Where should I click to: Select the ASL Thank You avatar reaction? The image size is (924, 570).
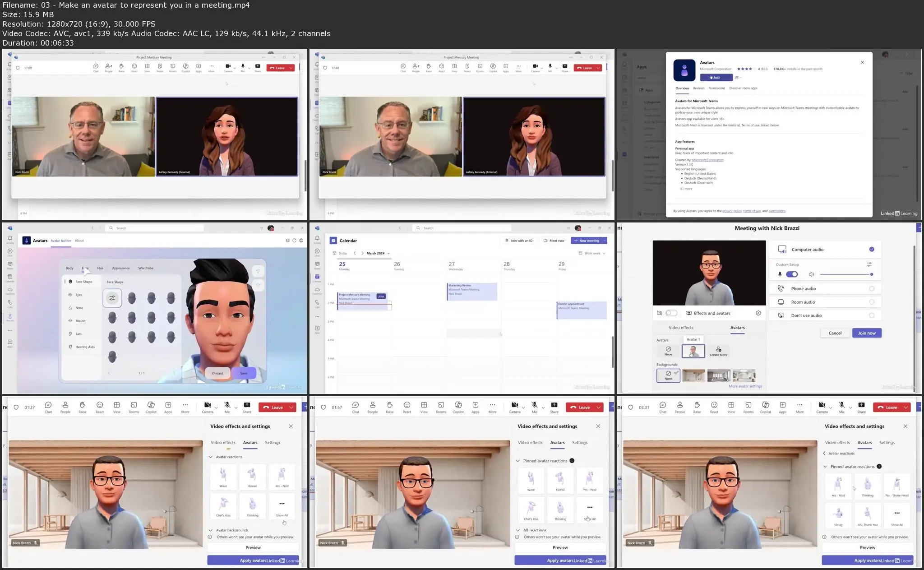(x=868, y=516)
